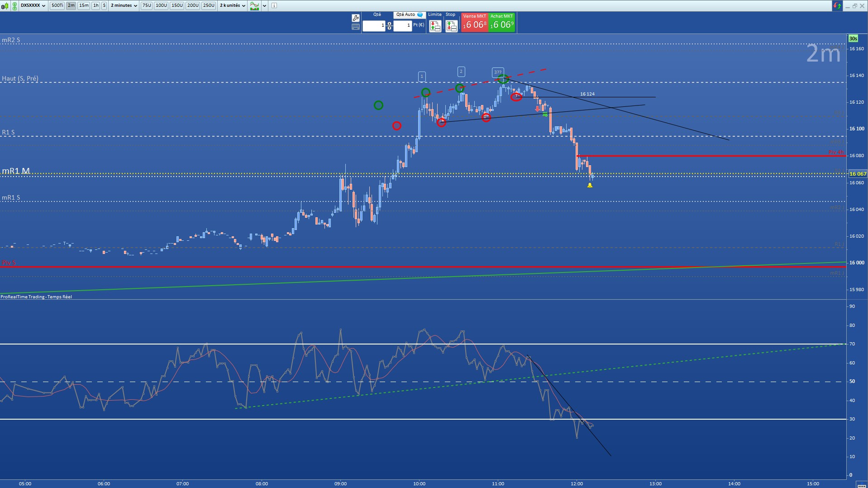Click the red down arrow order marker
The height and width of the screenshot is (488, 868).
[x=538, y=109]
